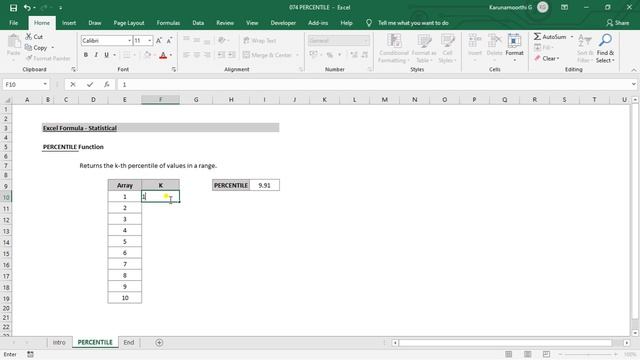
Task: Click in the formula bar input
Action: pyautogui.click(x=373, y=84)
